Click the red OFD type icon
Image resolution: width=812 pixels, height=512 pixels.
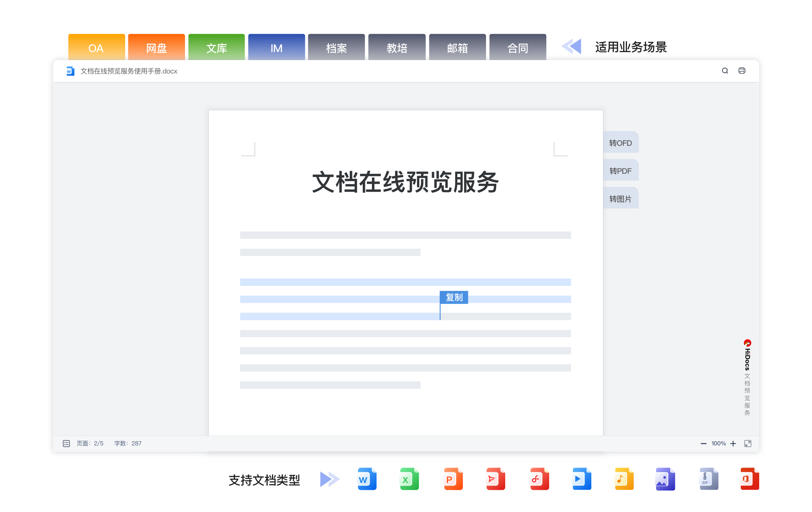(x=539, y=479)
